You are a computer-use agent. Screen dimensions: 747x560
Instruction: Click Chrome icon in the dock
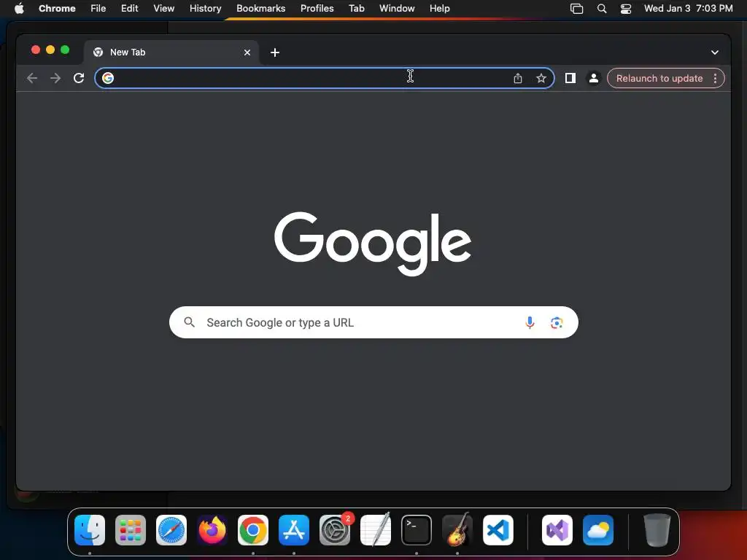(x=253, y=530)
